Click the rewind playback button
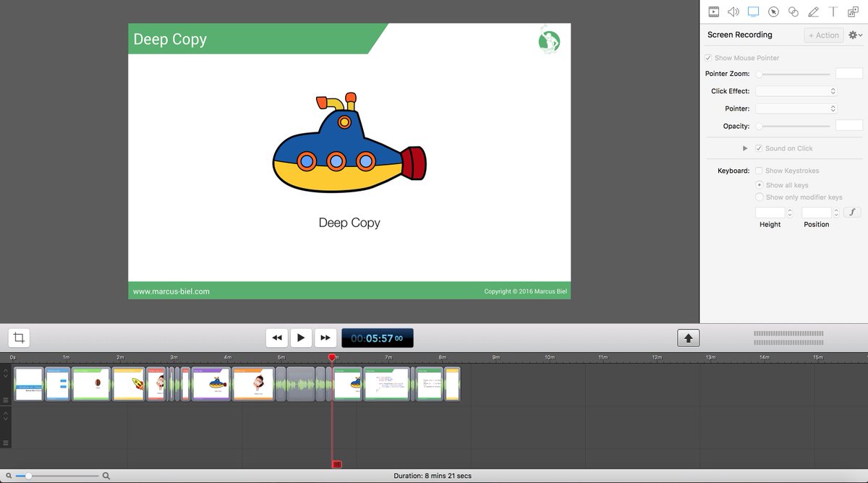The width and height of the screenshot is (868, 483). [277, 338]
